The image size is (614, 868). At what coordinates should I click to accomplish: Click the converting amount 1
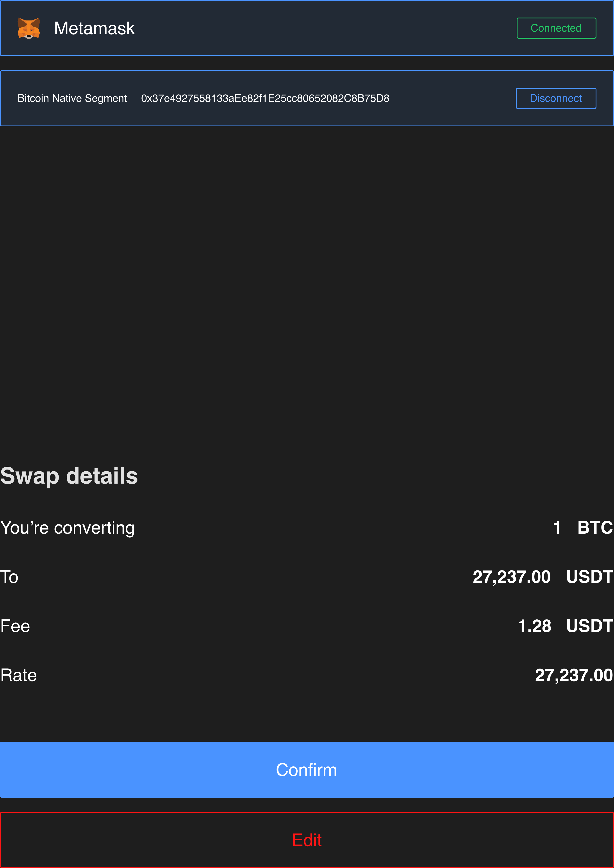tap(557, 528)
